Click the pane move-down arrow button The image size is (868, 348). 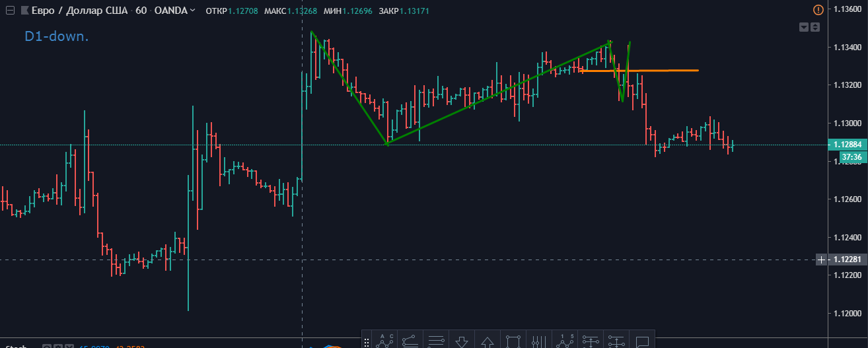click(804, 27)
